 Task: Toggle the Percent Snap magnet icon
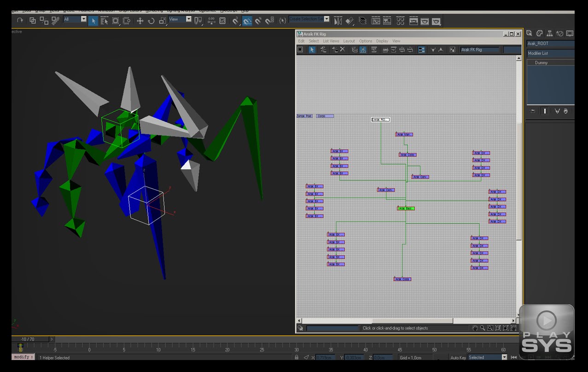pyautogui.click(x=259, y=21)
